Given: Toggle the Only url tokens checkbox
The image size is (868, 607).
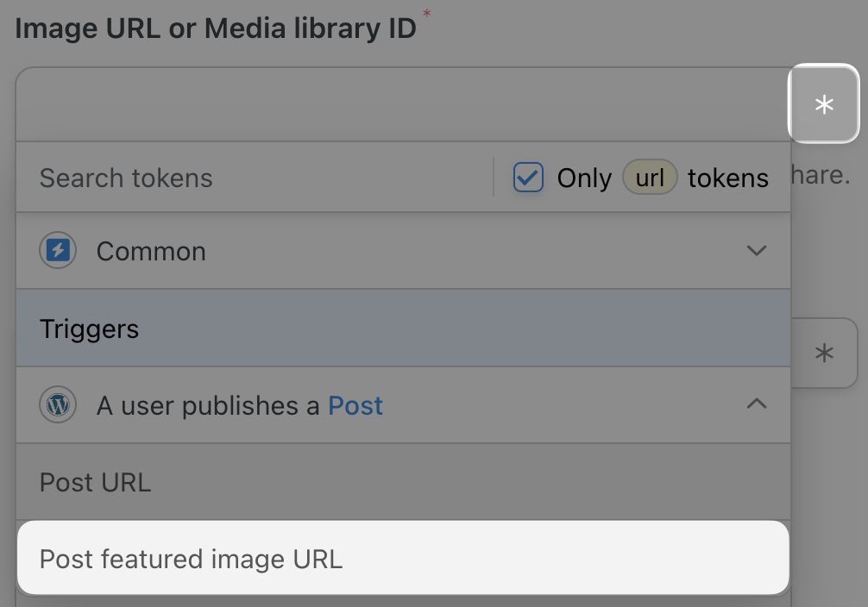Looking at the screenshot, I should tap(528, 178).
